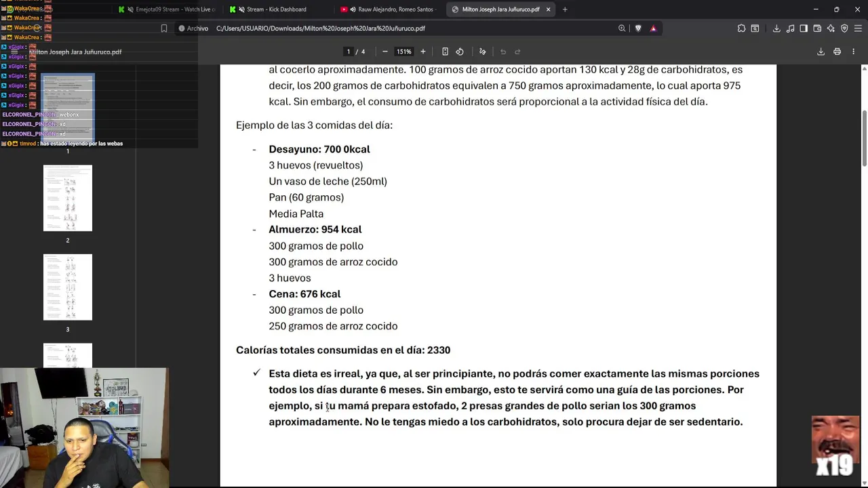This screenshot has width=868, height=488.
Task: Click the line 'Media Palta'
Action: [x=296, y=213]
